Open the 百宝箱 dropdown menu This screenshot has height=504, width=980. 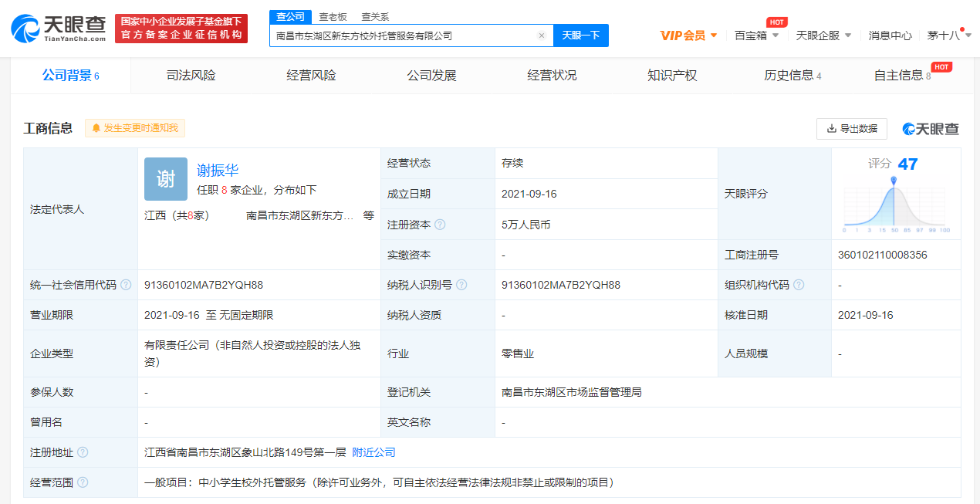(x=756, y=36)
